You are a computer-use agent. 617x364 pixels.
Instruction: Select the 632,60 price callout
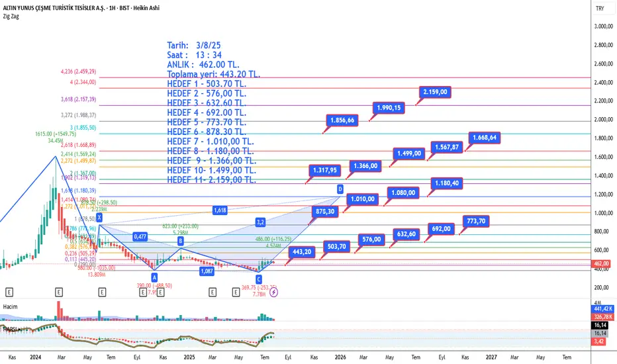tap(406, 234)
